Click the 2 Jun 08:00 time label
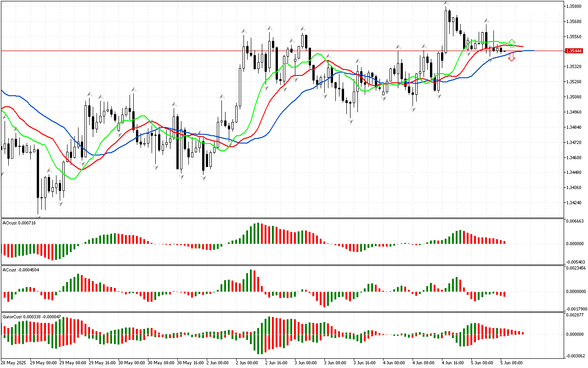This screenshot has width=588, height=368. click(247, 362)
